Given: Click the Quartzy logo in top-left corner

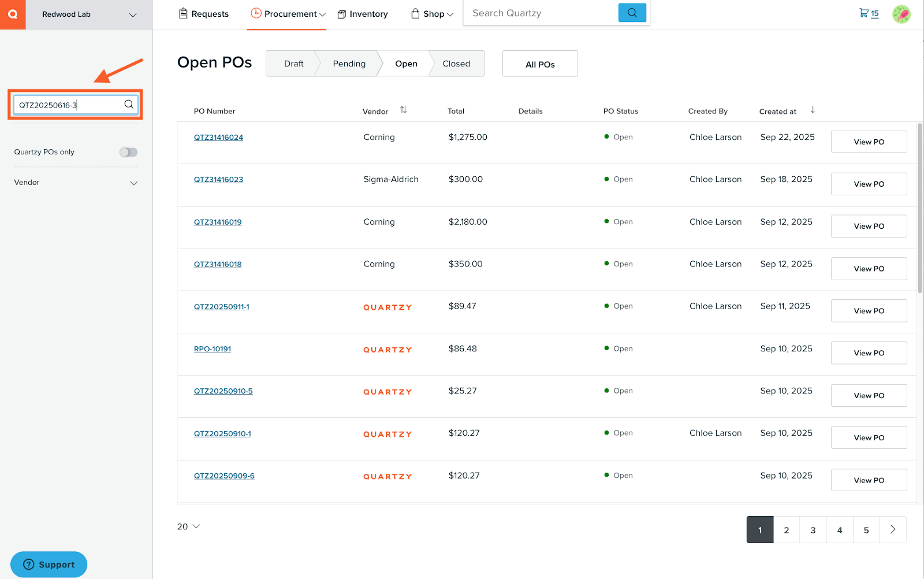Looking at the screenshot, I should 12,14.
